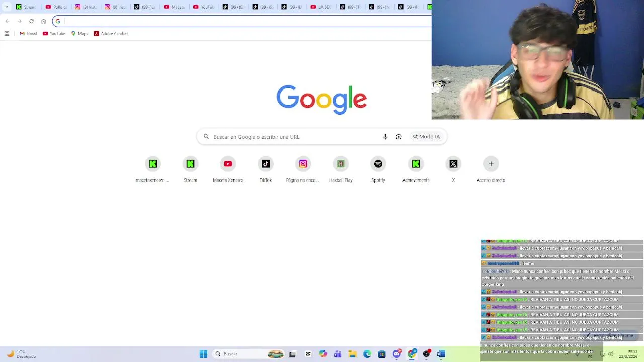Screen dimensions: 644x362
Task: Switch to the '(99+)La' TikTok tab
Action: tap(145, 7)
